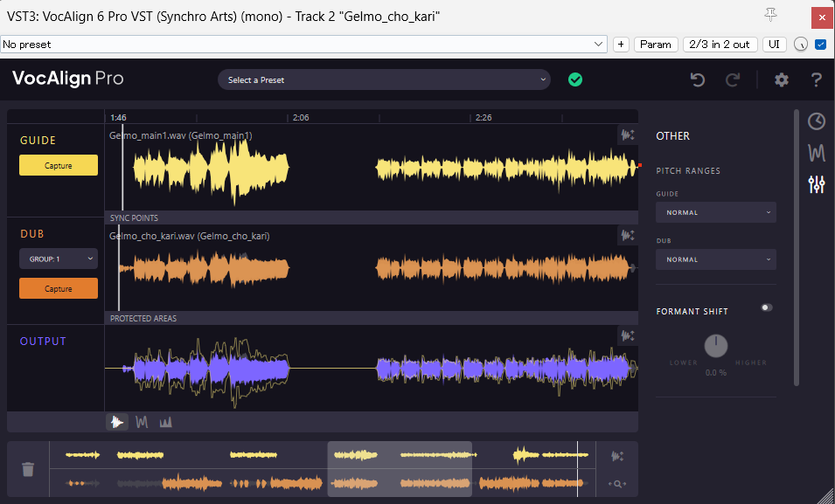Open the Guide pitch range NORMAL dropdown
This screenshot has width=835, height=504.
pyautogui.click(x=716, y=212)
